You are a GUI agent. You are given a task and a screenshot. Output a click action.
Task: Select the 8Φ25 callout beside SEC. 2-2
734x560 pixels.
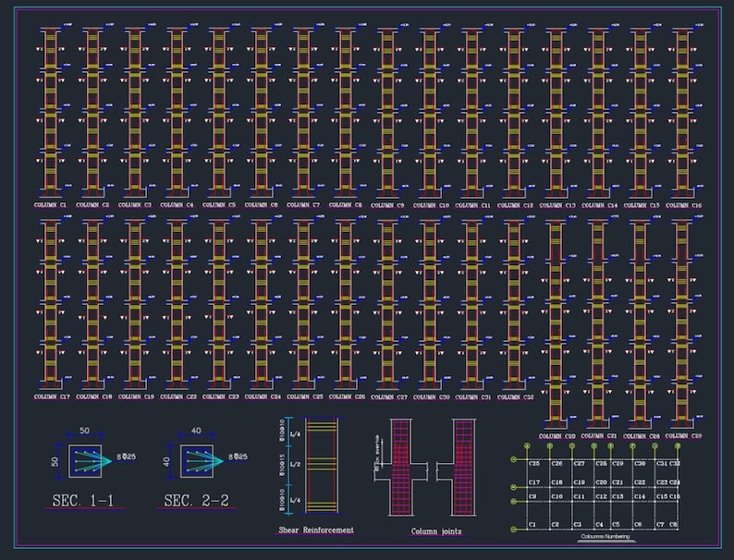(x=238, y=457)
